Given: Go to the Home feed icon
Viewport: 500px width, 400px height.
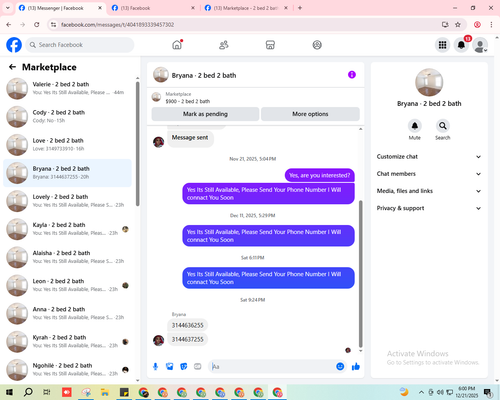Looking at the screenshot, I should pos(177,45).
